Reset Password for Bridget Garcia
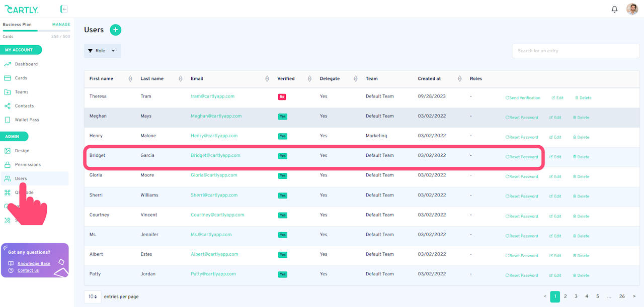 point(522,157)
